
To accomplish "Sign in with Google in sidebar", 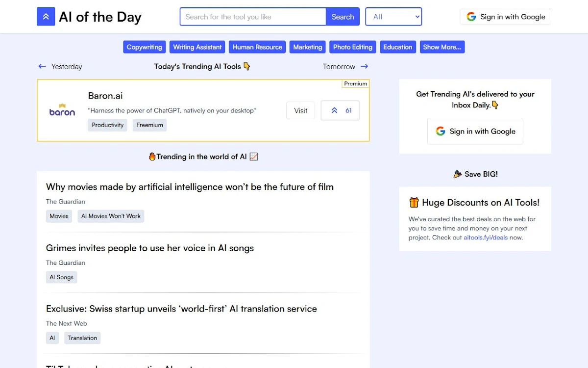I will click(x=475, y=131).
